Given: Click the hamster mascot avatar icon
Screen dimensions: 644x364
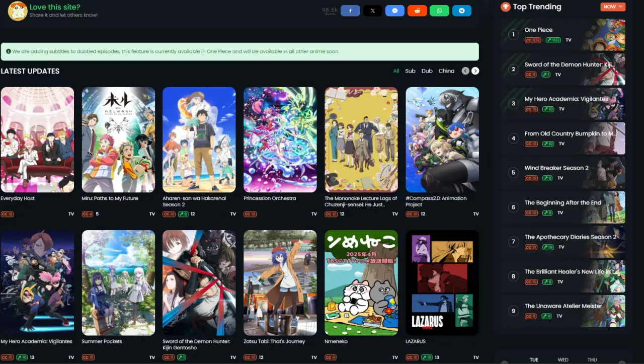Looking at the screenshot, I should (17, 11).
